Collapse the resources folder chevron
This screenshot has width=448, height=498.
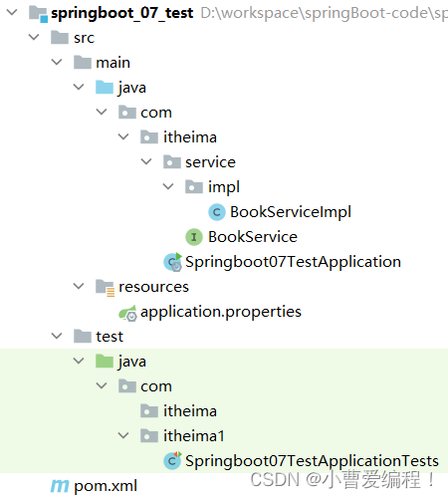[79, 286]
